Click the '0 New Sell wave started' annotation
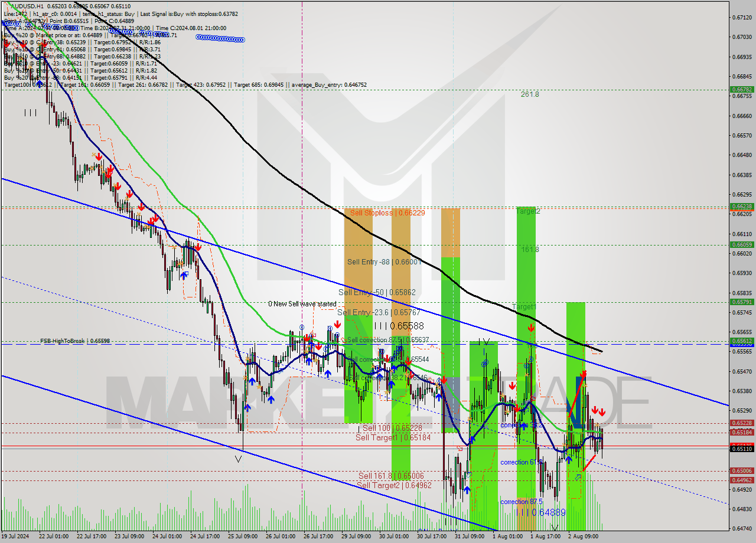 point(302,304)
